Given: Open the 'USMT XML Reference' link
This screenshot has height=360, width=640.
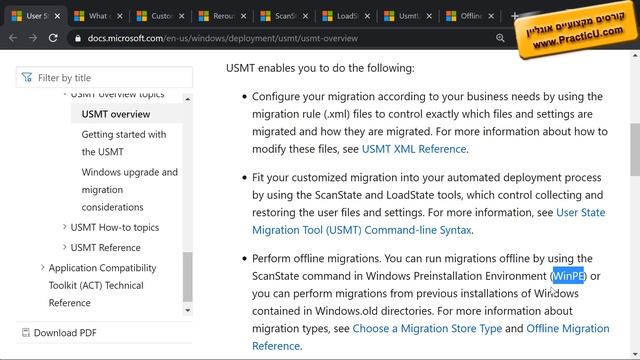Looking at the screenshot, I should tap(414, 149).
